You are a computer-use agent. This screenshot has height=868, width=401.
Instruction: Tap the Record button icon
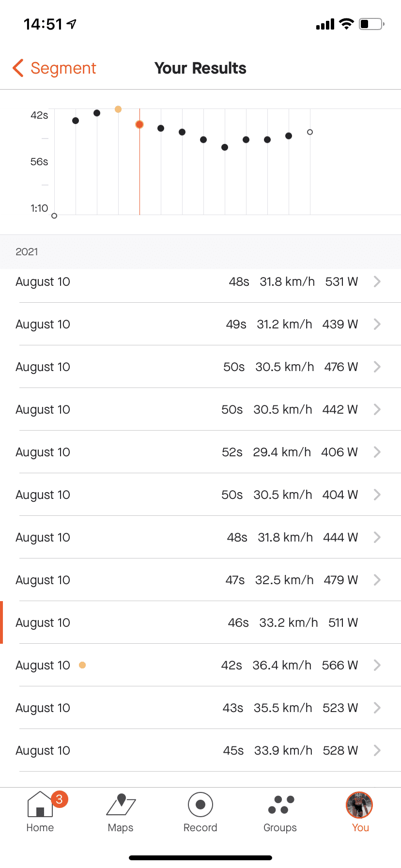point(200,805)
